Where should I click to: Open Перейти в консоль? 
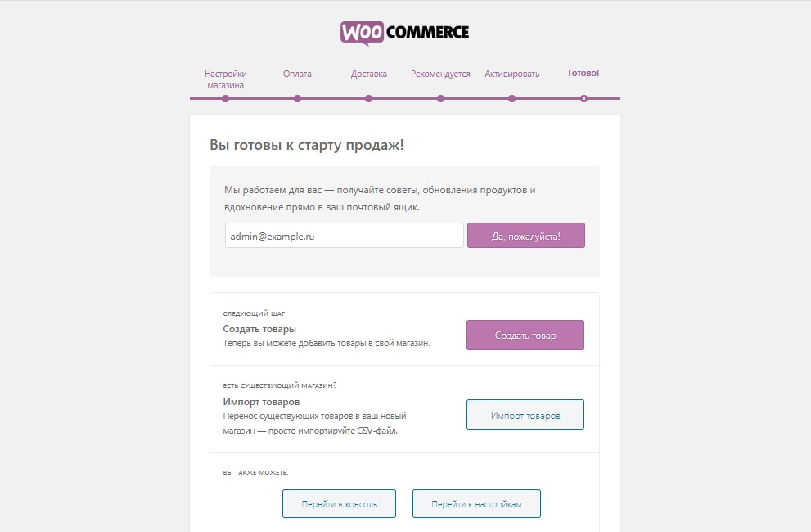click(x=340, y=503)
